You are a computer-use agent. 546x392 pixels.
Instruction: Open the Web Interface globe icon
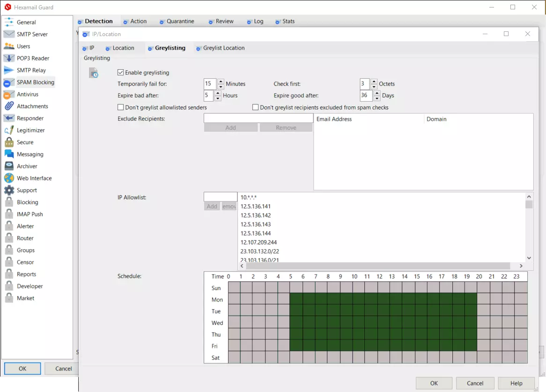click(9, 178)
